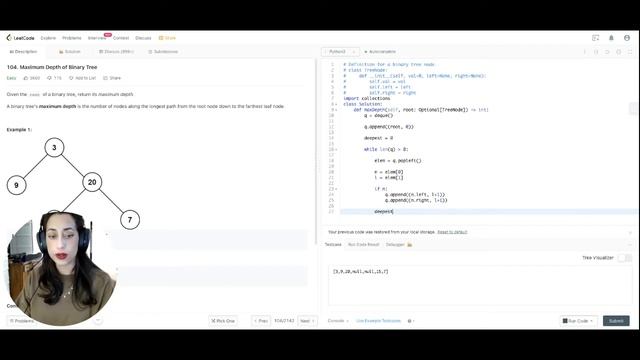640x360 pixels.
Task: Open the Python3 language dropdown
Action: pyautogui.click(x=340, y=52)
